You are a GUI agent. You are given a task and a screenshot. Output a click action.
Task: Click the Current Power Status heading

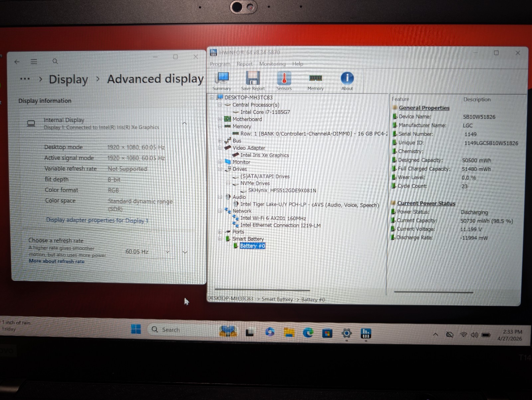(426, 203)
